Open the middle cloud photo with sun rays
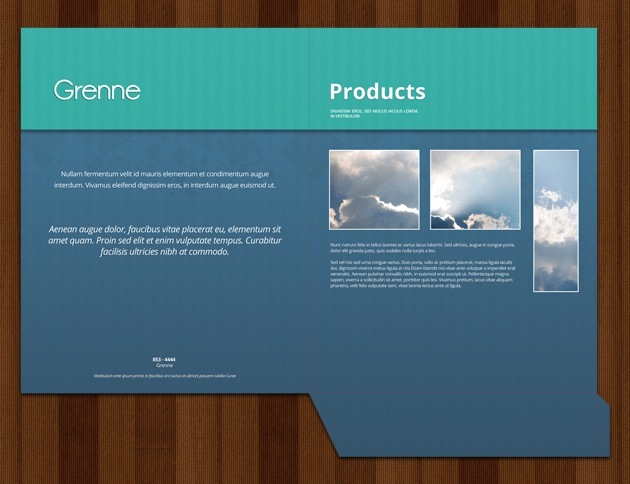Image resolution: width=630 pixels, height=484 pixels. click(475, 190)
